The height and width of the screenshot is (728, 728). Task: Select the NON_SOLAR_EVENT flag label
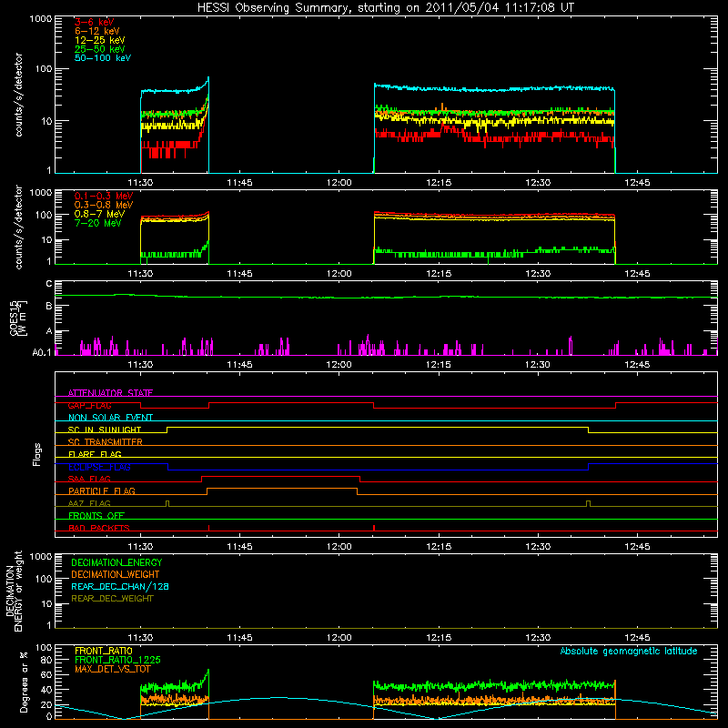110,418
